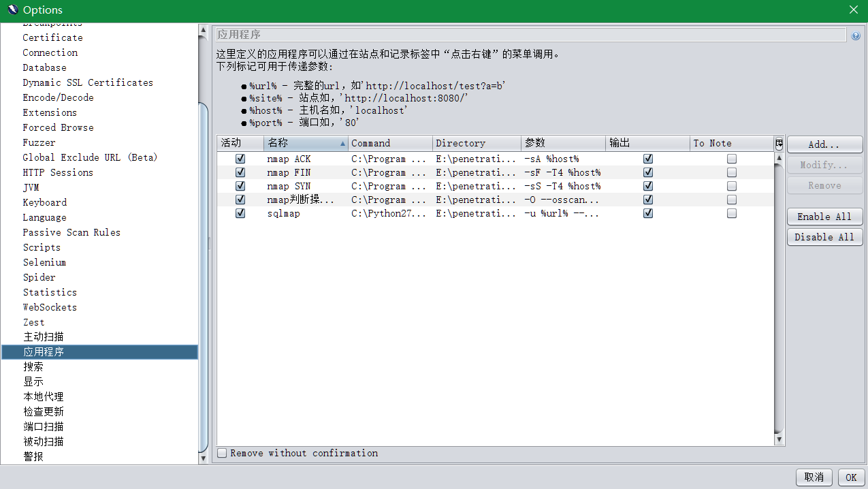Select Scripts options
Screen dimensions: 868x489
(42, 247)
